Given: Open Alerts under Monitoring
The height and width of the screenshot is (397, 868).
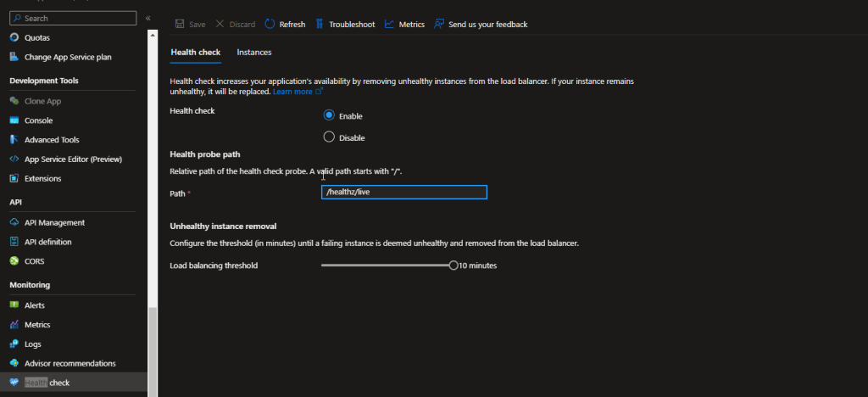Looking at the screenshot, I should (35, 305).
